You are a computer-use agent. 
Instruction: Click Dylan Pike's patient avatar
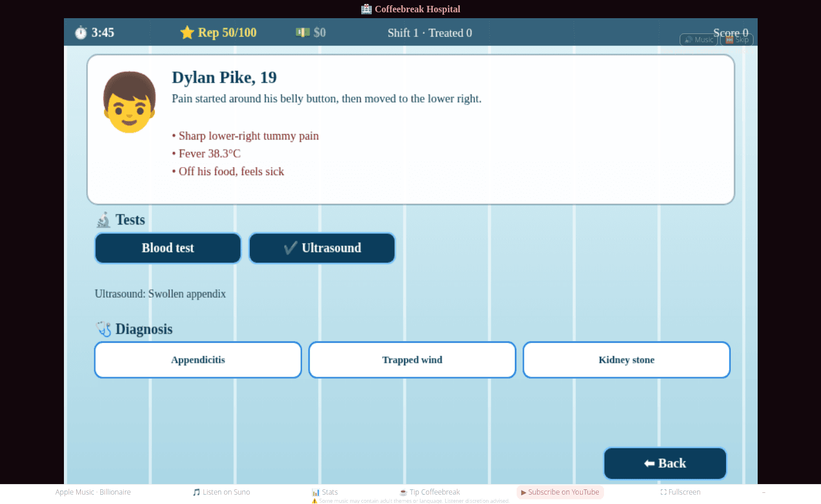(x=130, y=102)
